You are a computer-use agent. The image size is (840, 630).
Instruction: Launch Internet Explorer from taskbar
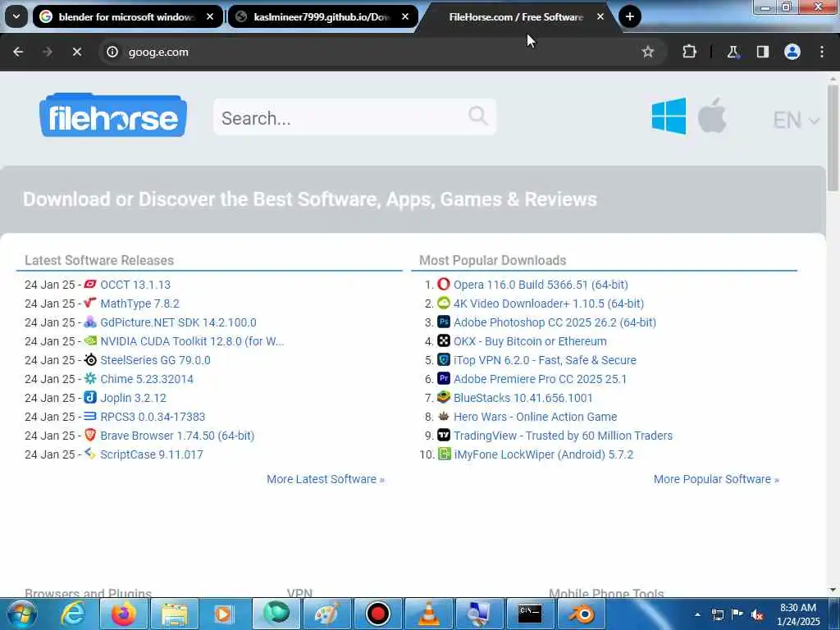[73, 614]
